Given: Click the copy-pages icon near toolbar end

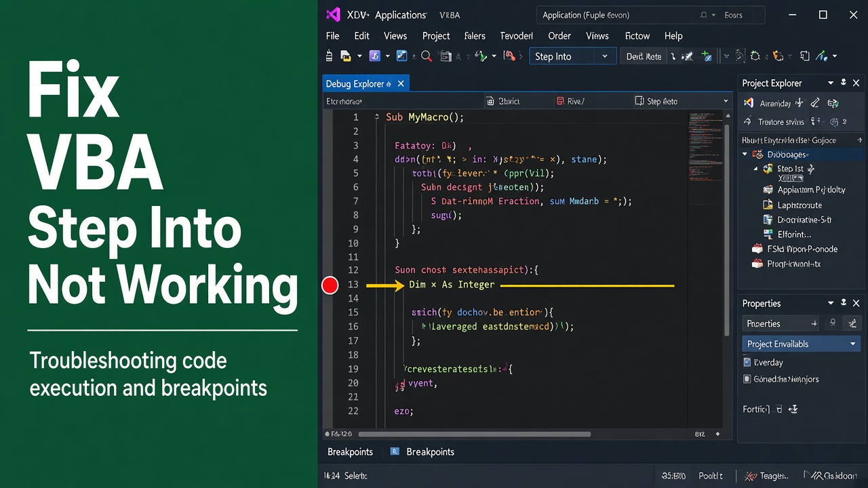Looking at the screenshot, I should 805,56.
